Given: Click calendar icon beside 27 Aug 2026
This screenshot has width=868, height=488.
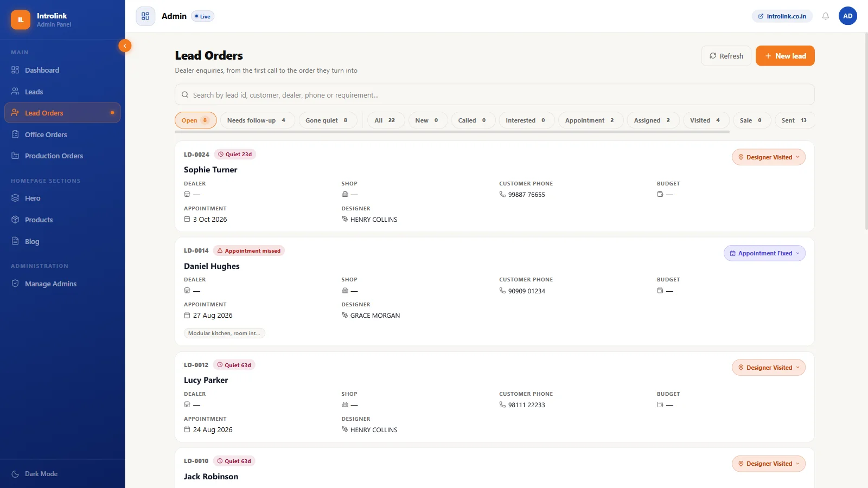Looking at the screenshot, I should [x=187, y=315].
